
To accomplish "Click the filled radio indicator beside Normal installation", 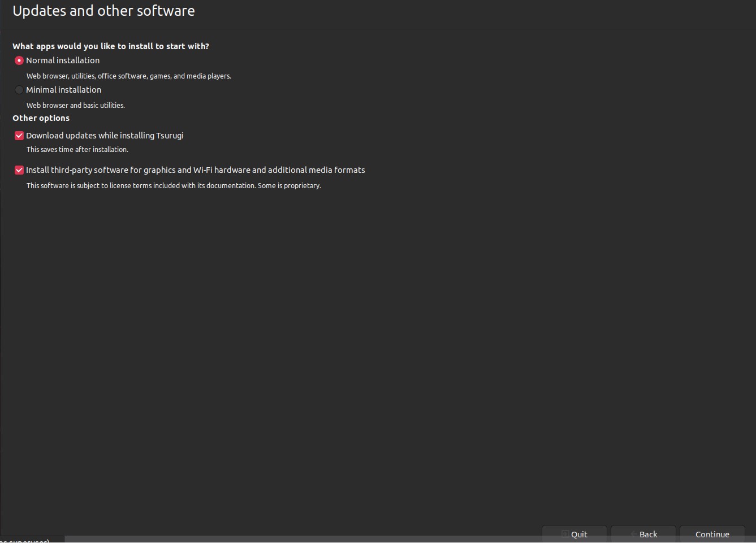I will point(19,60).
